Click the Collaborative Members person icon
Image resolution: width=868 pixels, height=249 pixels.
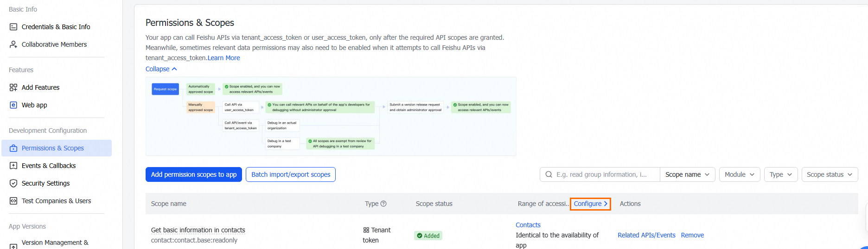click(13, 44)
